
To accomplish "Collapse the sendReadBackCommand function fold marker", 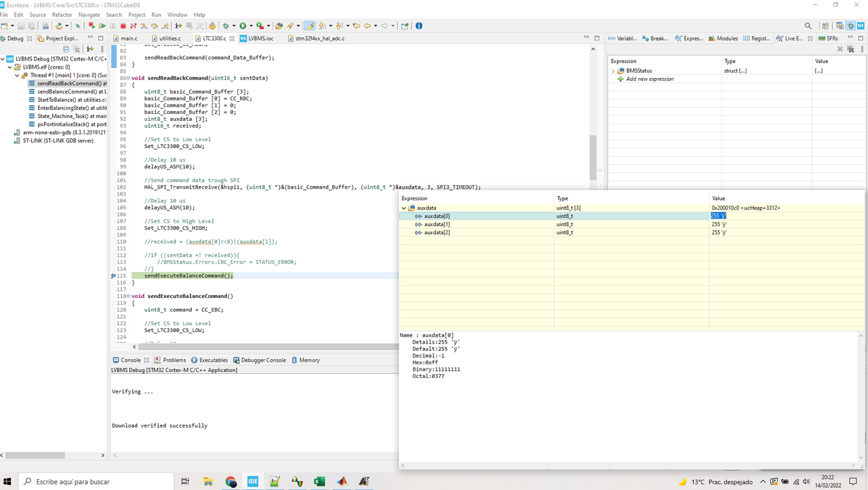I will pos(127,78).
